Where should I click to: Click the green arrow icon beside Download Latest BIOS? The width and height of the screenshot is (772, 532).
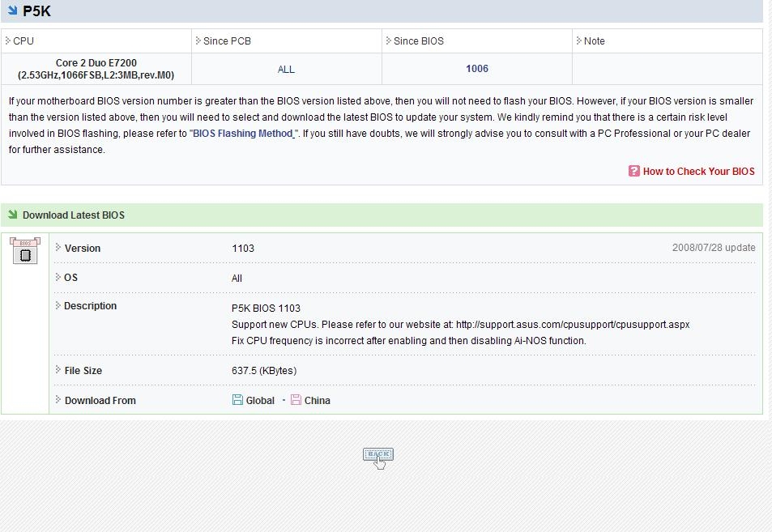(x=13, y=214)
